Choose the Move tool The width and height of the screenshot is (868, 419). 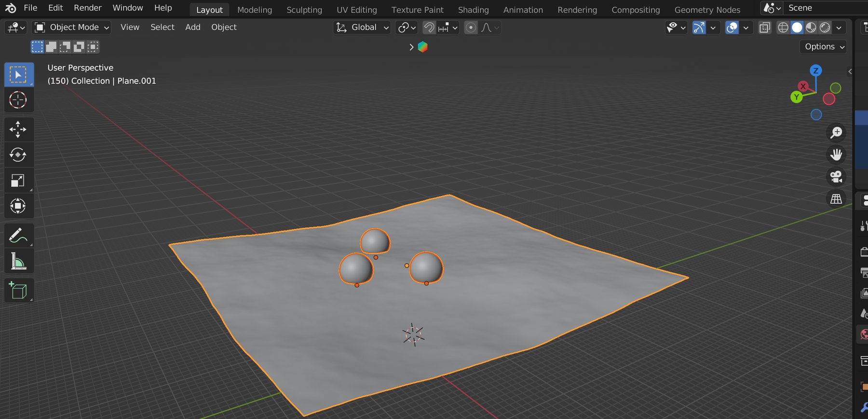pos(19,129)
